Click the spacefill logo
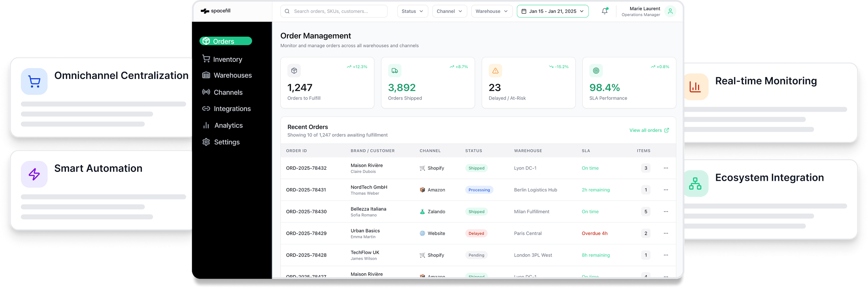This screenshot has width=868, height=288. point(216,11)
